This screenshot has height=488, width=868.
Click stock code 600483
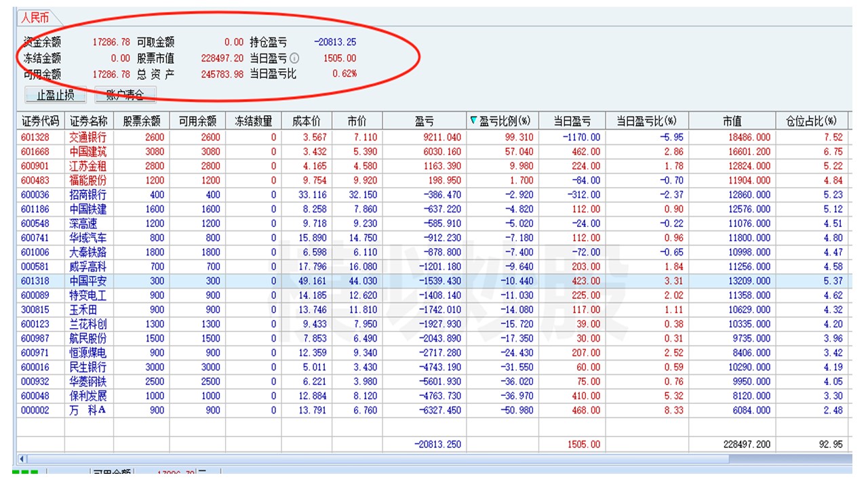coord(35,180)
